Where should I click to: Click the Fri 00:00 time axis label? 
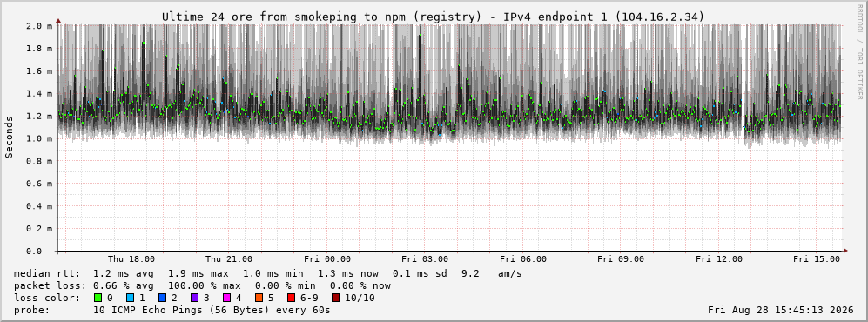pos(327,259)
